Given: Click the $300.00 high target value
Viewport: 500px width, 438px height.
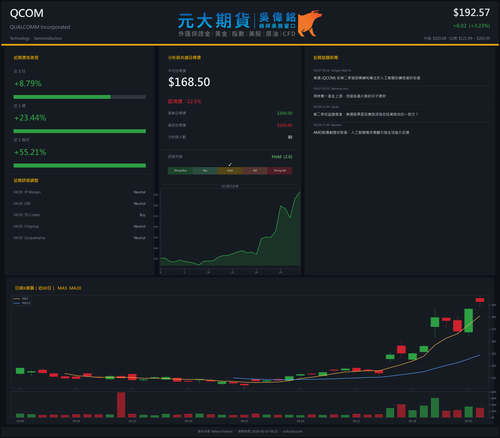Looking at the screenshot, I should 285,113.
